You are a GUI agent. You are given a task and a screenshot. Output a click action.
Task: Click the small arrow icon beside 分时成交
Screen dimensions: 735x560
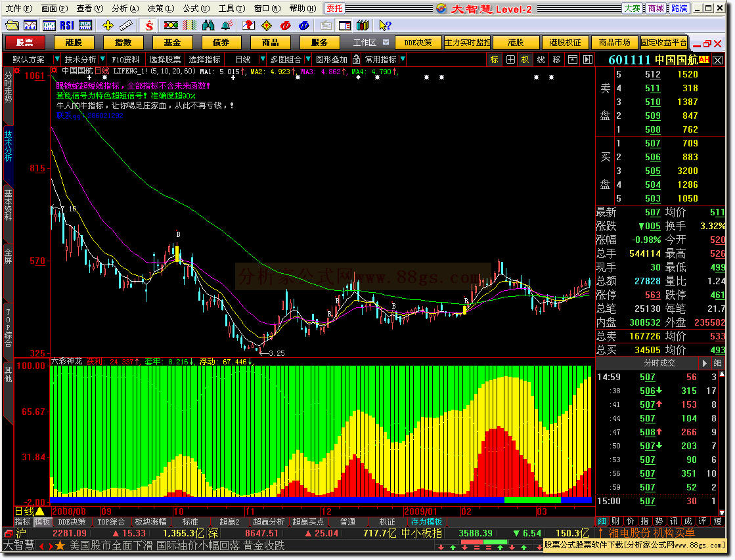point(705,363)
